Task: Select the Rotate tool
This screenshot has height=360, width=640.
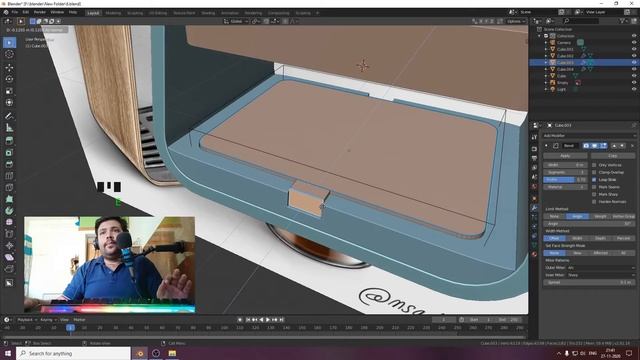Action: coord(9,79)
